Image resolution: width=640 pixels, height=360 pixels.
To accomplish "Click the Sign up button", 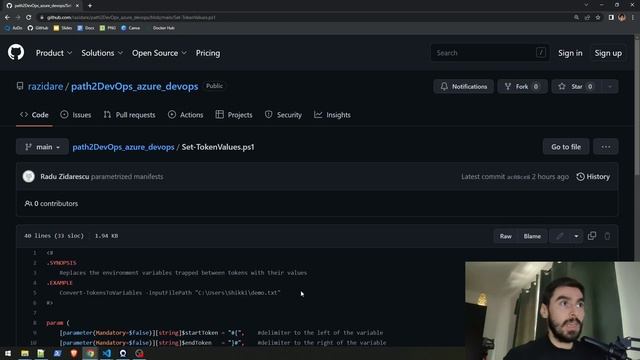I will (608, 53).
